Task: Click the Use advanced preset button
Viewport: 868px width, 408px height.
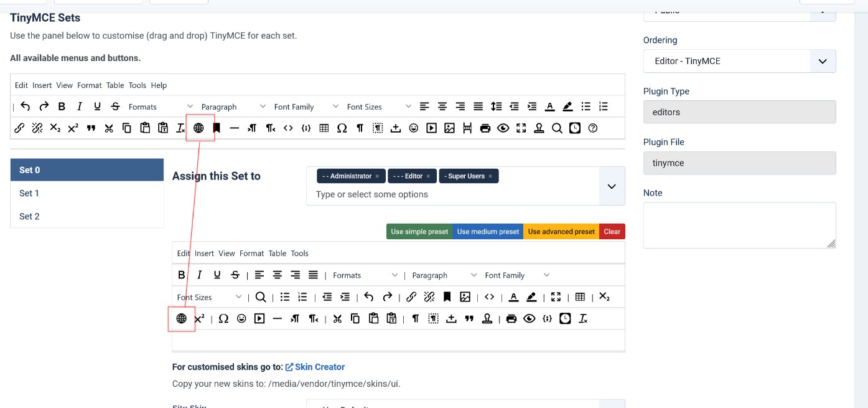Action: [561, 232]
